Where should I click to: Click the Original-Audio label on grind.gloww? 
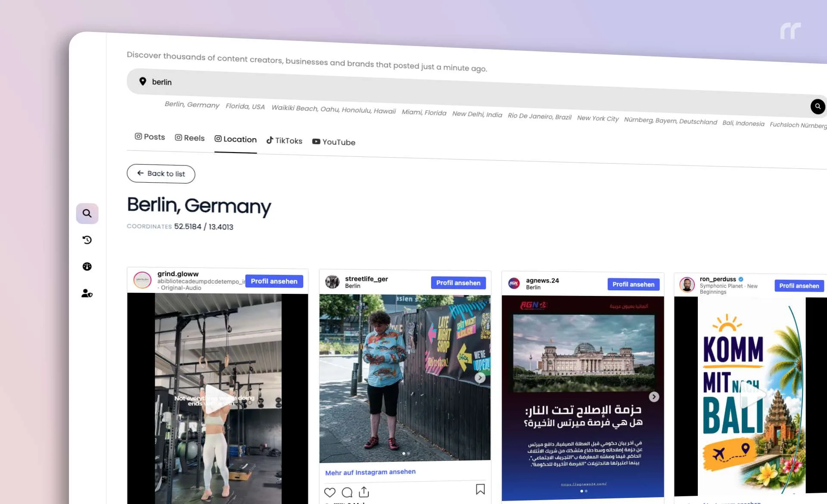pos(181,288)
